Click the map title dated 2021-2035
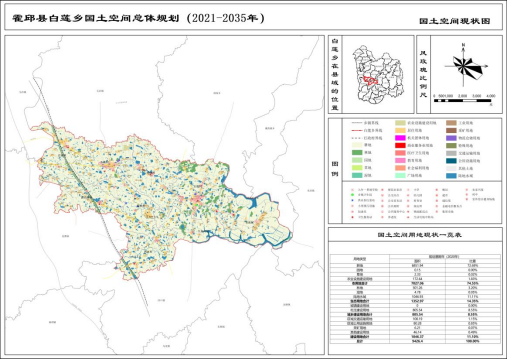 [138, 18]
